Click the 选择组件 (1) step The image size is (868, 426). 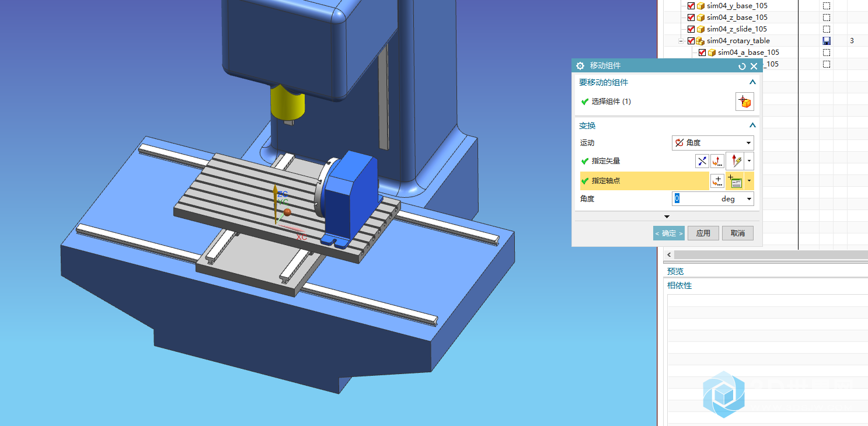click(611, 102)
